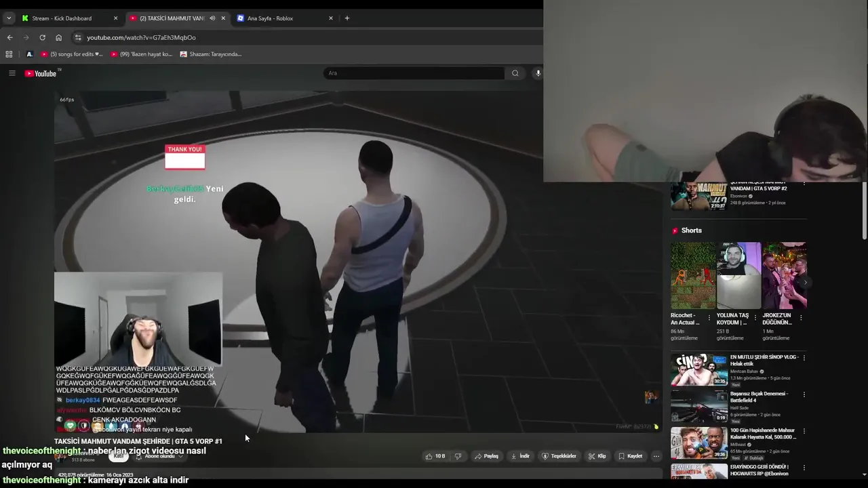The image size is (868, 488).
Task: Focus the YouTube 'Ara' search box
Action: pyautogui.click(x=414, y=73)
